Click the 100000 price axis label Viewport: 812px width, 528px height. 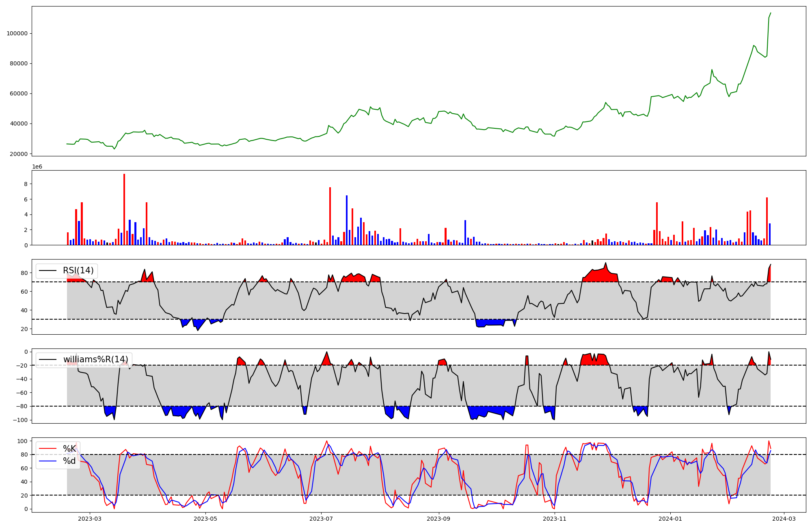(17, 33)
